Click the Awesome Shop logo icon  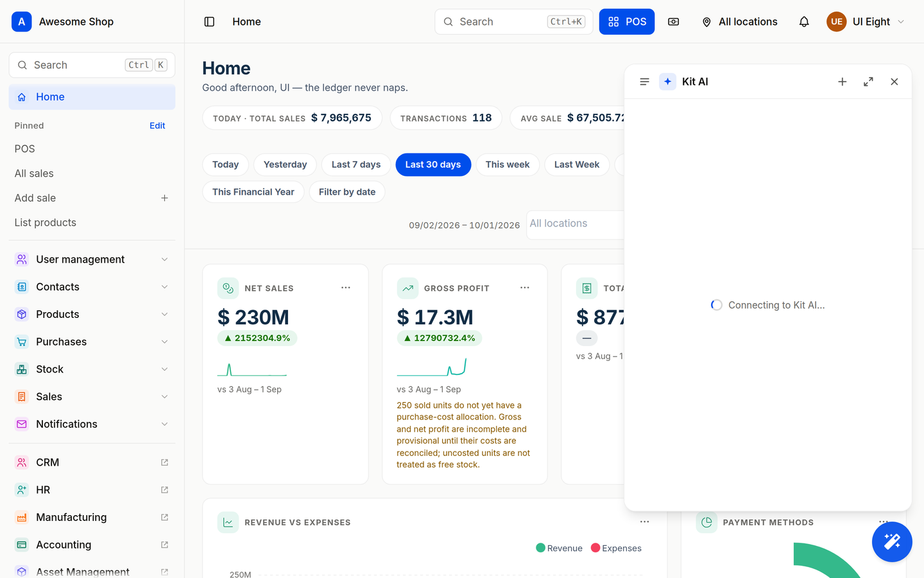(x=21, y=22)
